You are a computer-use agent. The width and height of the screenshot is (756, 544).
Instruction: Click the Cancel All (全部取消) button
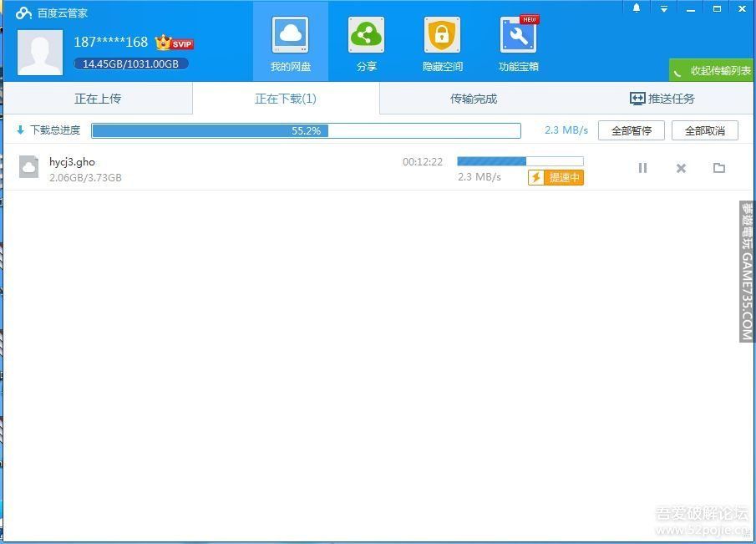[x=705, y=130]
